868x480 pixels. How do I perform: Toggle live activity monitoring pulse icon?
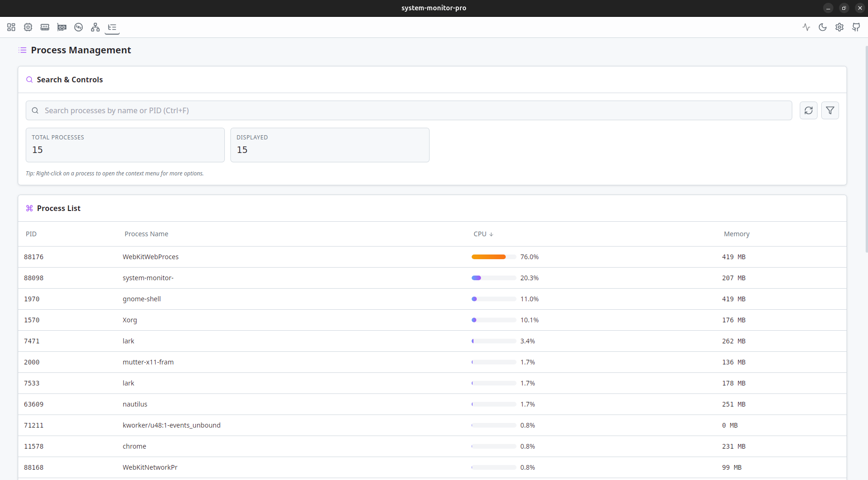(x=806, y=27)
